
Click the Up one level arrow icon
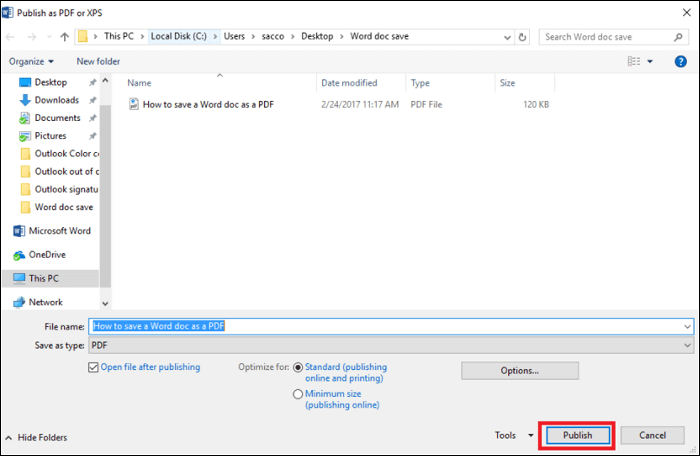coord(65,37)
